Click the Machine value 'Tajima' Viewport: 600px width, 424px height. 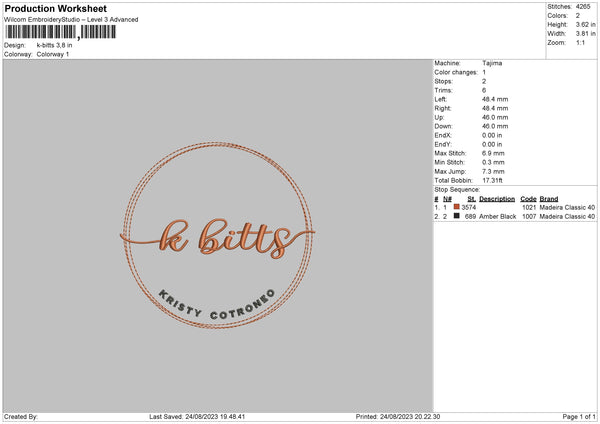pyautogui.click(x=492, y=63)
